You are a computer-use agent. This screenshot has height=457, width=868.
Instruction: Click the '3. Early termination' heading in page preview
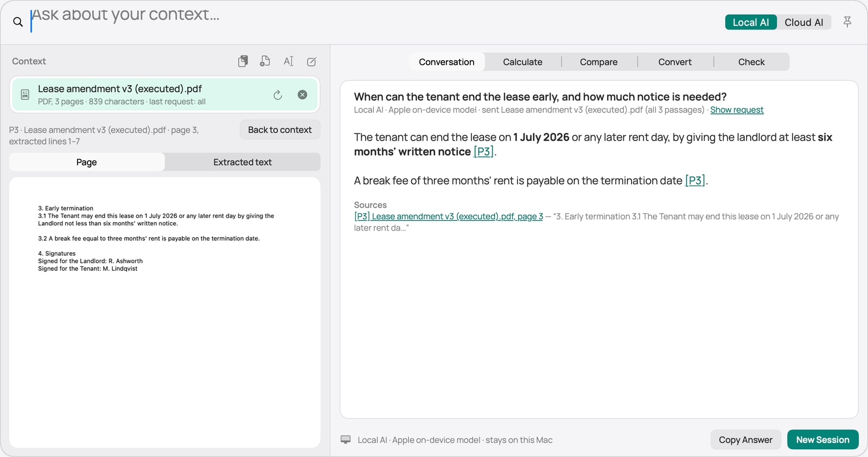[x=66, y=208]
